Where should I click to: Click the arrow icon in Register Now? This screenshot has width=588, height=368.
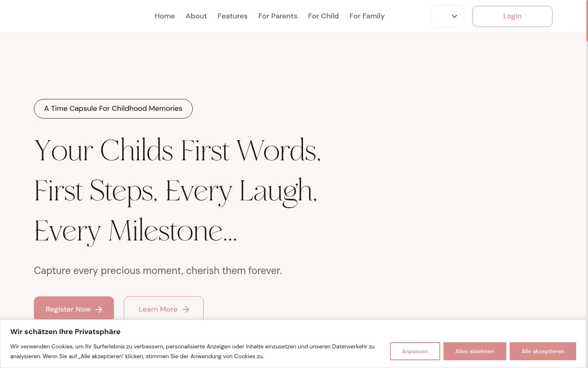[99, 310]
